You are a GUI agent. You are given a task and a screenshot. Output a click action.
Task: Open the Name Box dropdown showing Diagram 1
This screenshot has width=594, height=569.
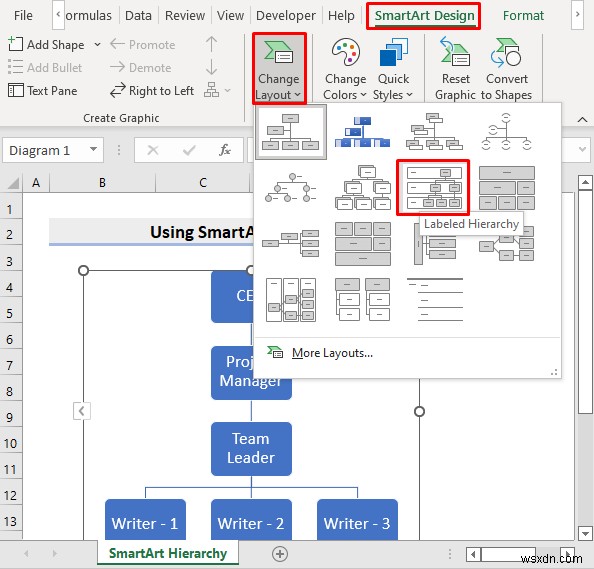(93, 150)
